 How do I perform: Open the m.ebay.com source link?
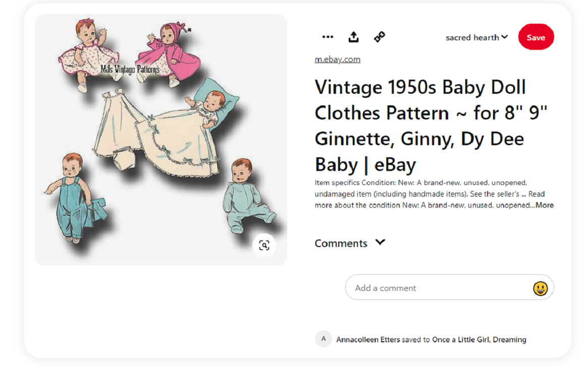337,59
